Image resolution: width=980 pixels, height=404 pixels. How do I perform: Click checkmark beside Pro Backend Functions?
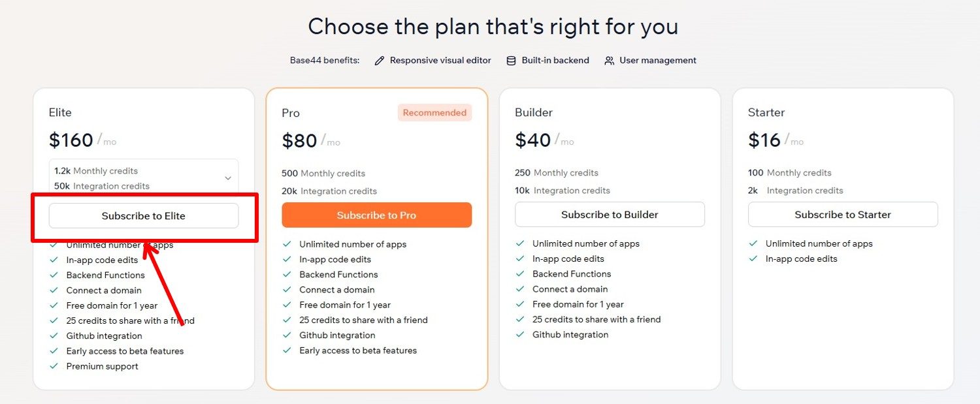(287, 275)
